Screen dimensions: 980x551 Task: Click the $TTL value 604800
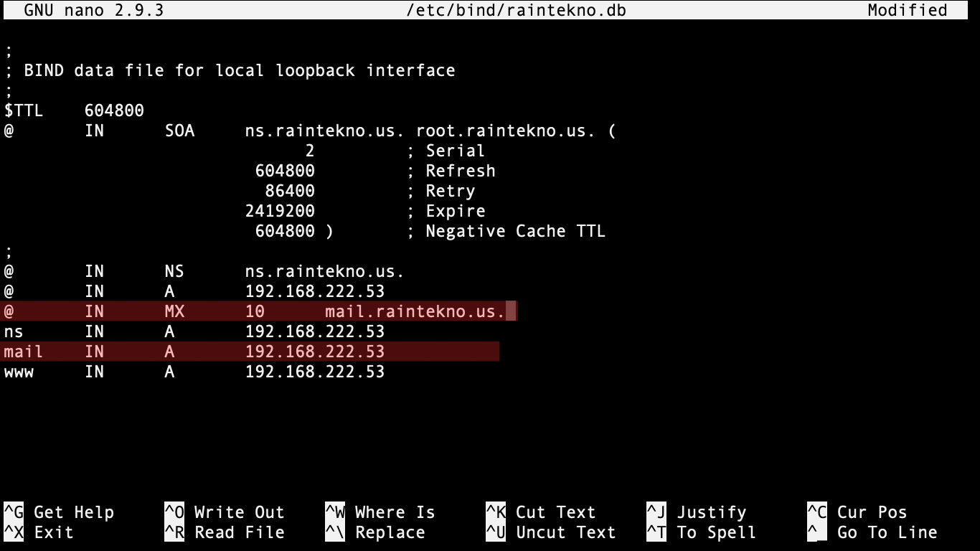click(x=114, y=110)
